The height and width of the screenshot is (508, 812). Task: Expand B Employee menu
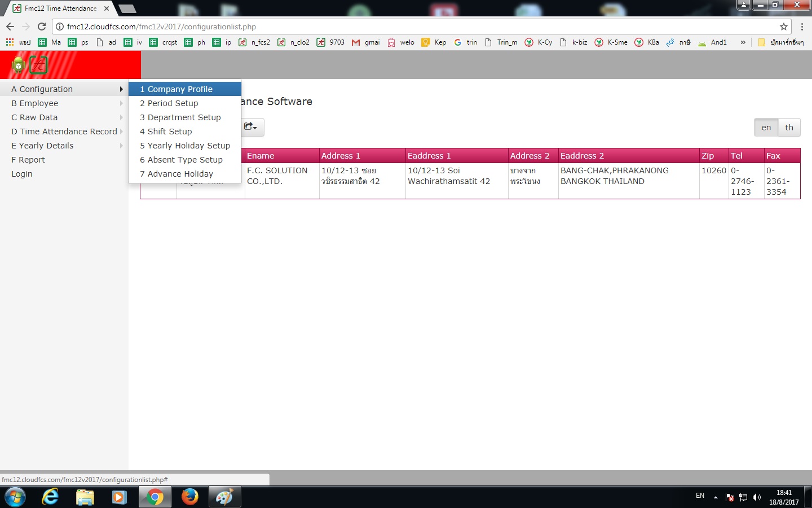pyautogui.click(x=64, y=103)
